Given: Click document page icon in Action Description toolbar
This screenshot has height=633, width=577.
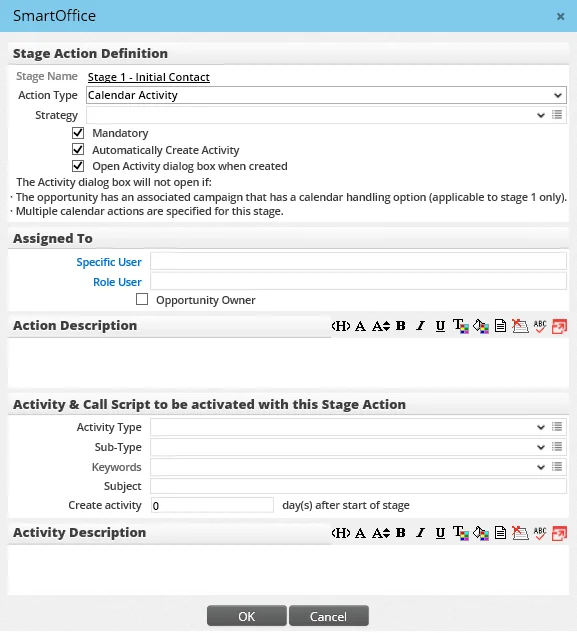Looking at the screenshot, I should click(x=500, y=326).
